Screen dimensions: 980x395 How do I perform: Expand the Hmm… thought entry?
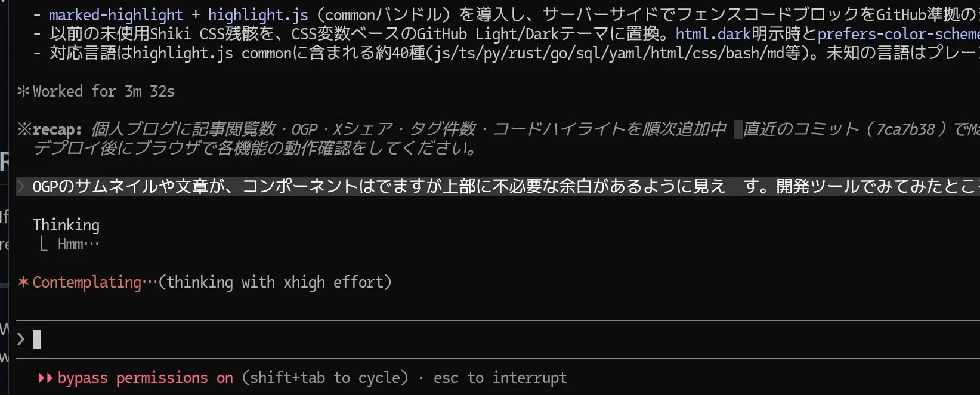pos(78,244)
